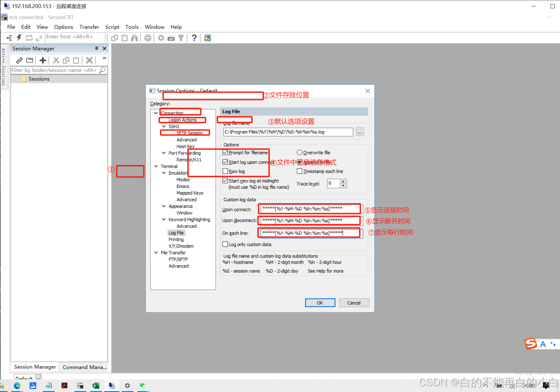Switch to Command Manager tab

click(84, 367)
